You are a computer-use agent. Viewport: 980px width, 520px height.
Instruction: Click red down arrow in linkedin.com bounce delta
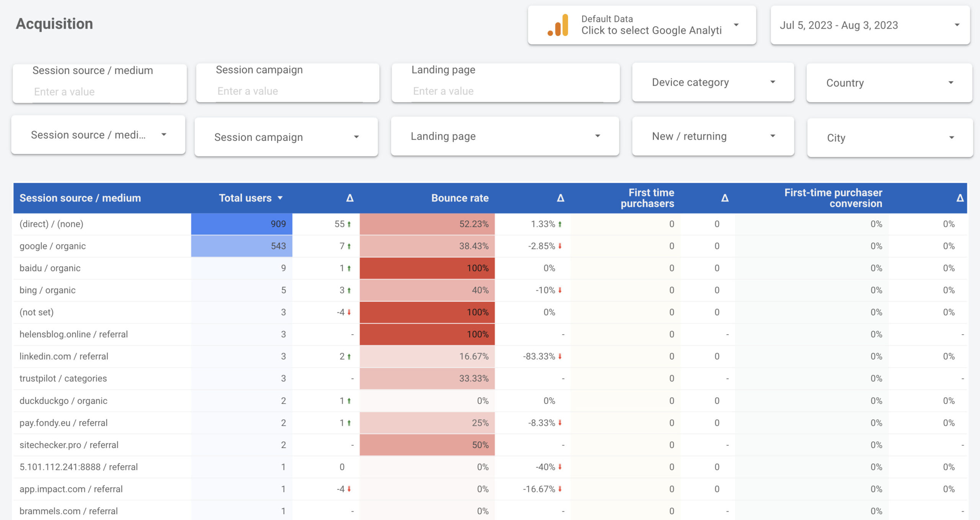click(560, 356)
